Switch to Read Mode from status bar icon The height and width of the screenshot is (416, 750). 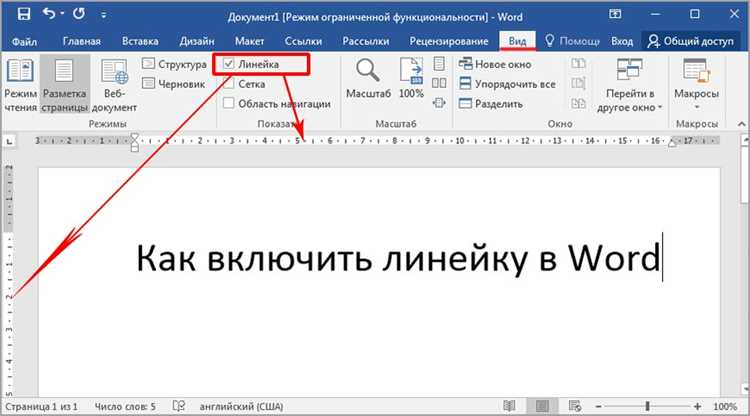(509, 406)
